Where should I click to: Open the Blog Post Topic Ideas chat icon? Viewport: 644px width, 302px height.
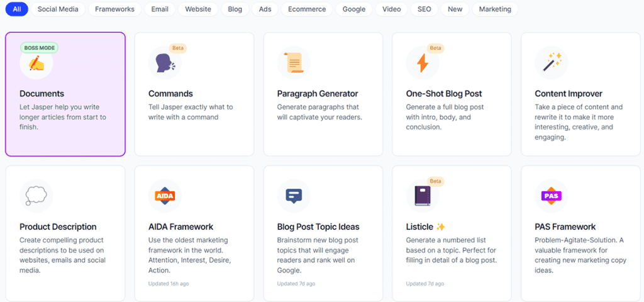pos(294,196)
